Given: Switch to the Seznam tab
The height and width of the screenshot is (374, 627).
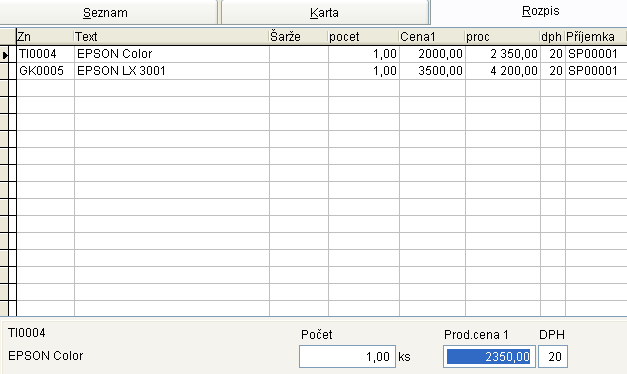Looking at the screenshot, I should (108, 12).
